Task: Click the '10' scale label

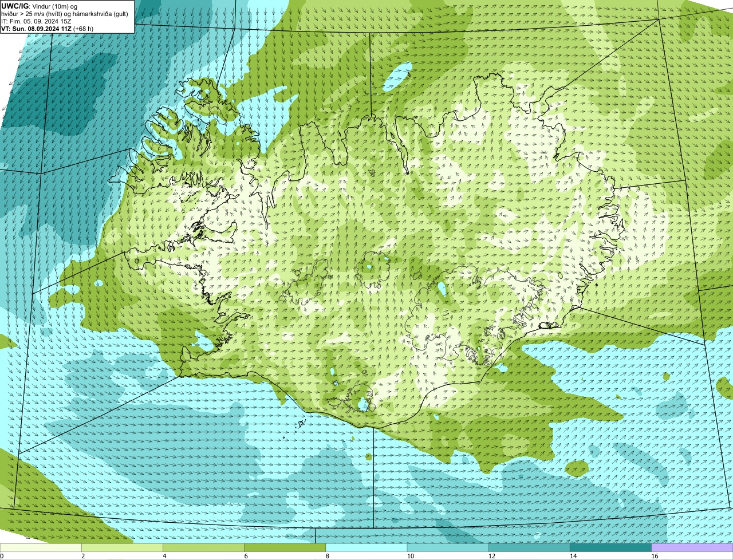Action: coord(411,556)
